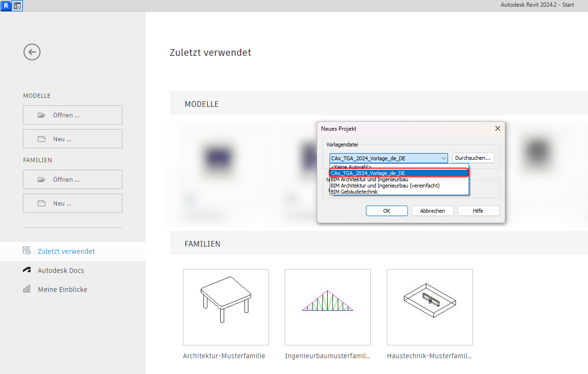Click the Autodesk Docs logo icon
588x374 pixels.
(27, 270)
